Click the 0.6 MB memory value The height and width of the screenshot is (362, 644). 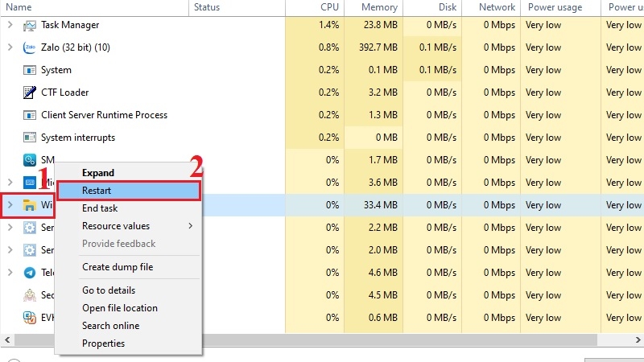[383, 317]
